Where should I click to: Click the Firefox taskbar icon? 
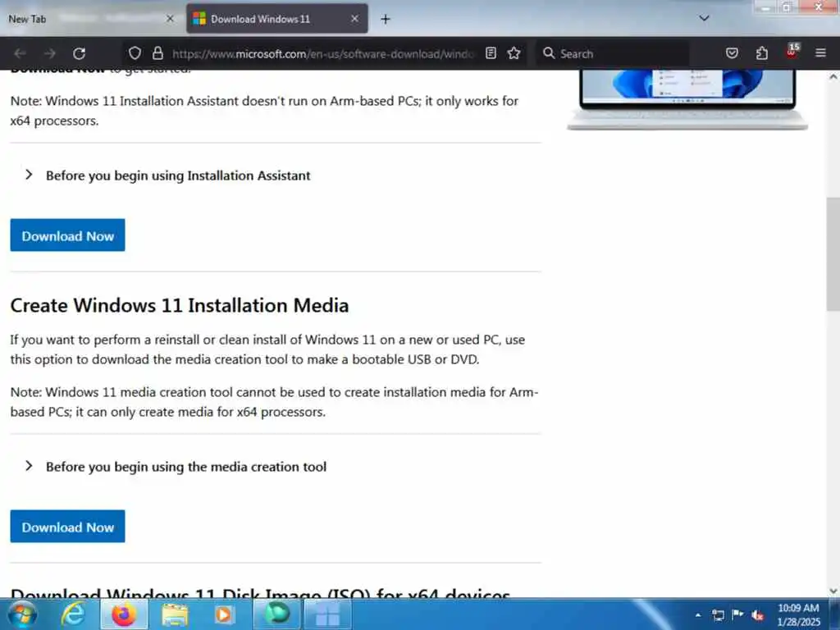click(124, 614)
